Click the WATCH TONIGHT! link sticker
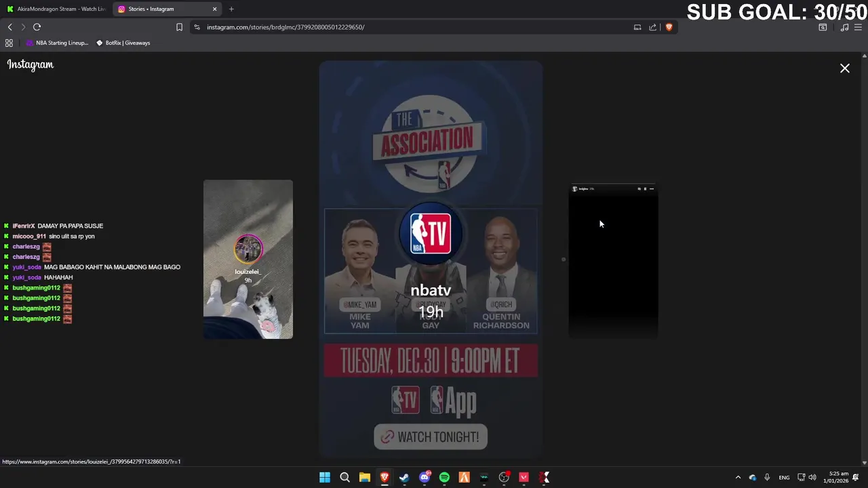 point(431,437)
